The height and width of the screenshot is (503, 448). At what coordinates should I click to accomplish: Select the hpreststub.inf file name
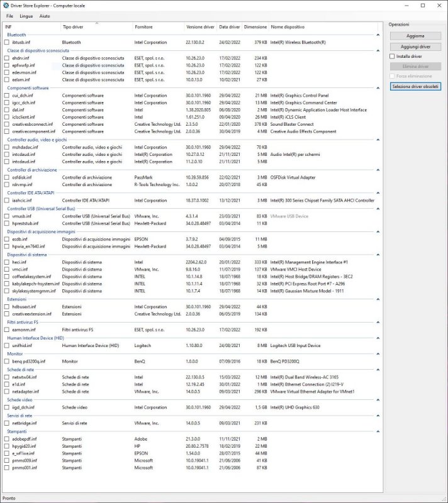(25, 224)
